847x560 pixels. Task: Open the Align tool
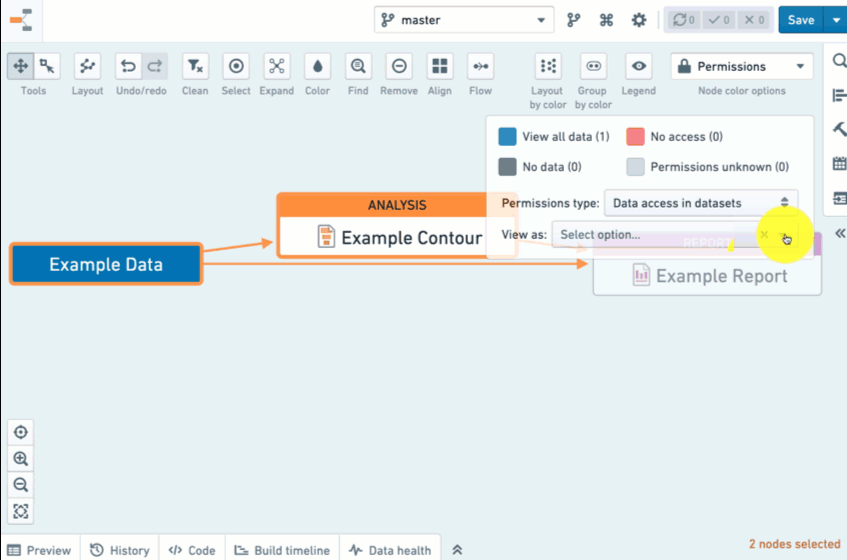click(x=440, y=66)
